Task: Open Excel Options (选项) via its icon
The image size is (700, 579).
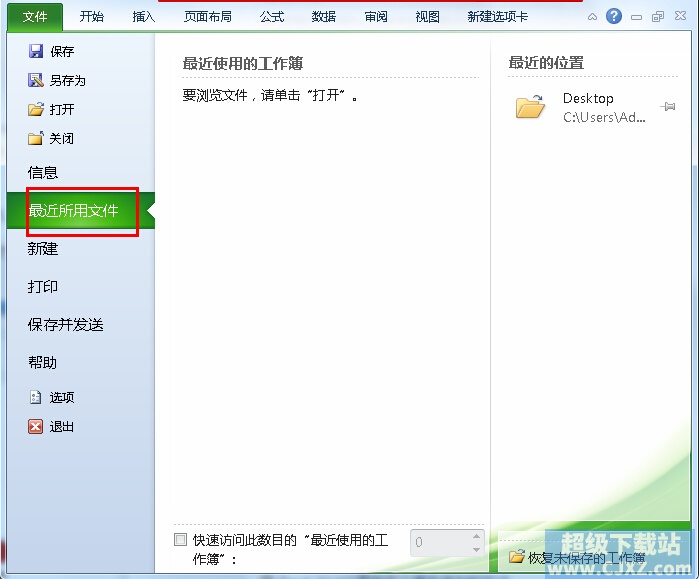Action: click(x=36, y=397)
